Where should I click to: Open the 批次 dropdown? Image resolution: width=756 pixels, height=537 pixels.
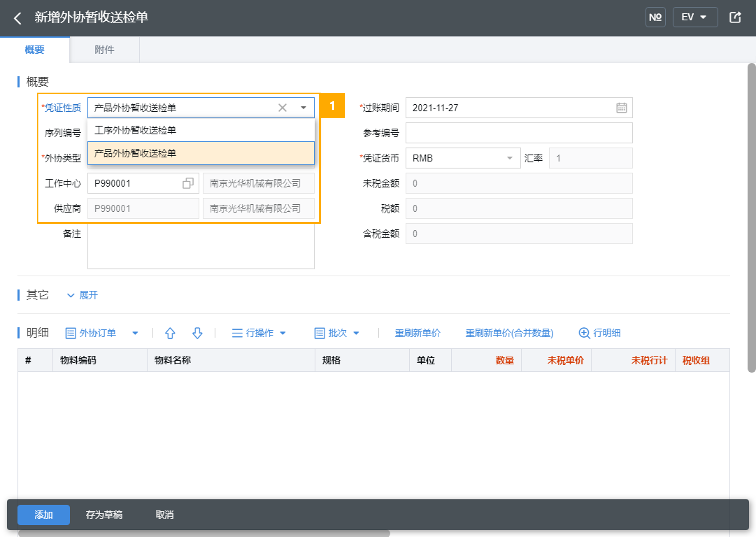(336, 333)
